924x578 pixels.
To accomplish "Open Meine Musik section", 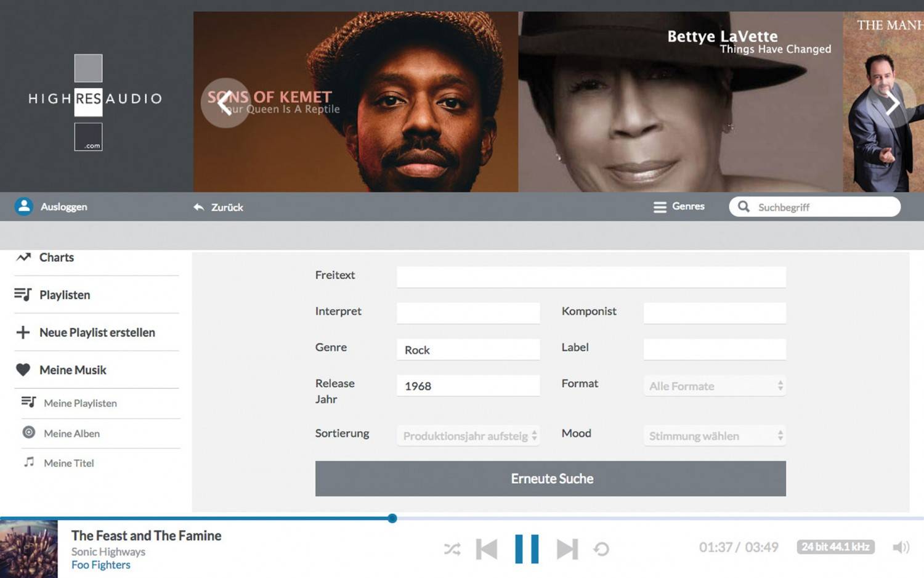I will (73, 370).
